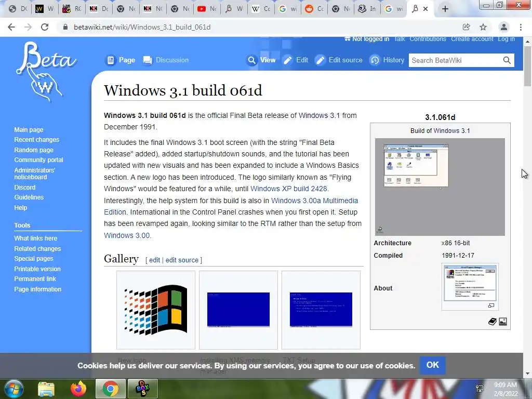Screen dimensions: 532x399
Task: Open Special pages link
Action: coord(34,259)
